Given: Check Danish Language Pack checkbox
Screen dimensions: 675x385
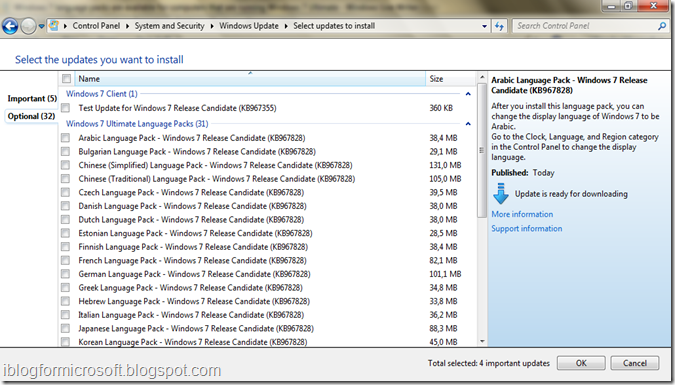Looking at the screenshot, I should coord(65,205).
